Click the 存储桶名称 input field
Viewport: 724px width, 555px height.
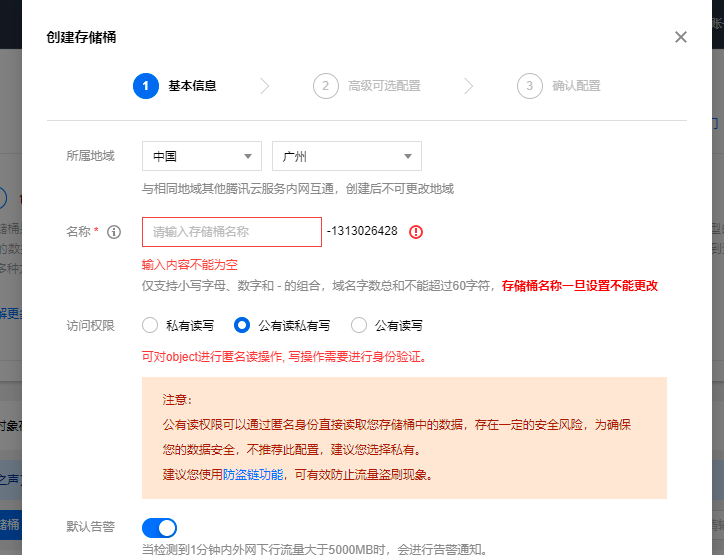(x=232, y=232)
